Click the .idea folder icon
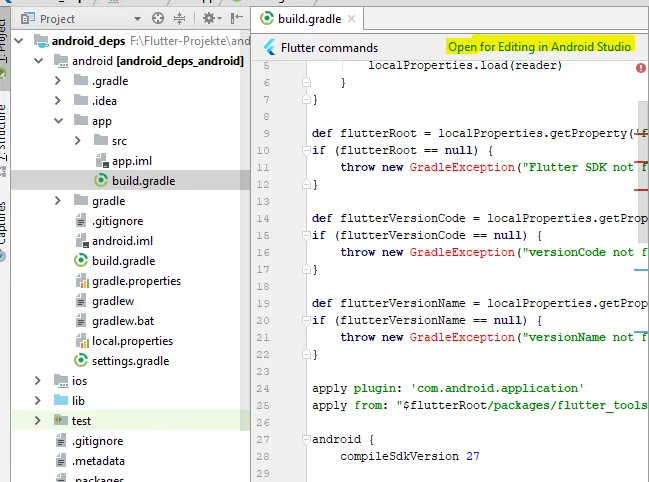 click(x=81, y=100)
